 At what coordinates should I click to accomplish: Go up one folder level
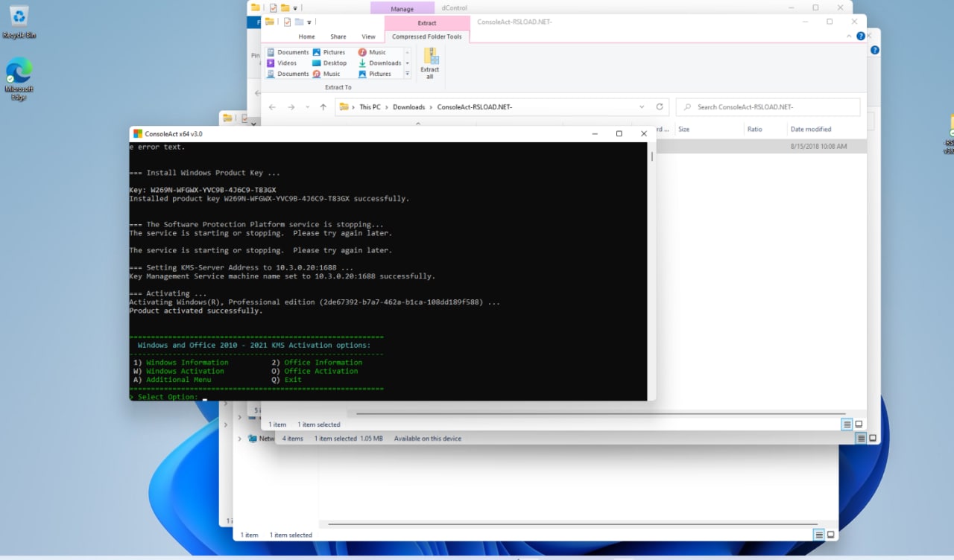click(323, 107)
